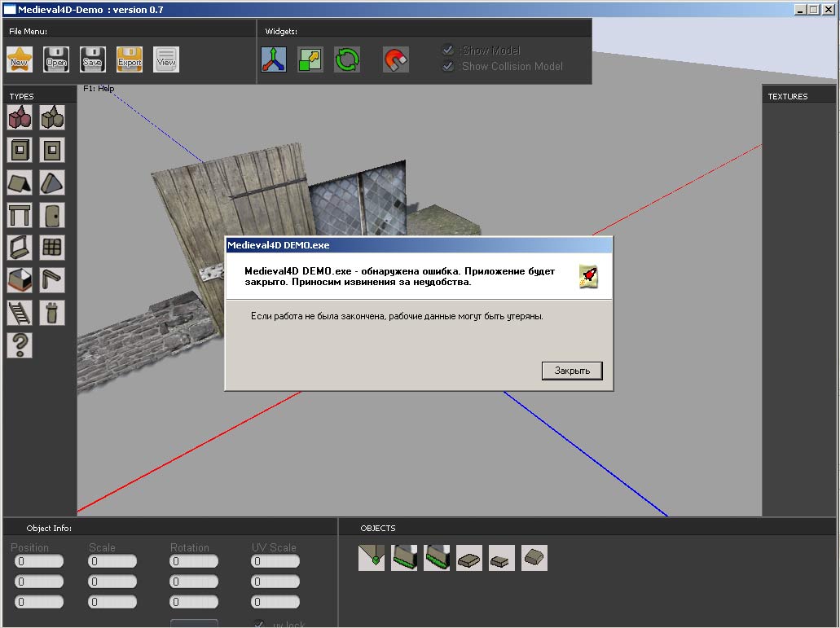The image size is (840, 628).
Task: Select the move axes widget
Action: (273, 59)
